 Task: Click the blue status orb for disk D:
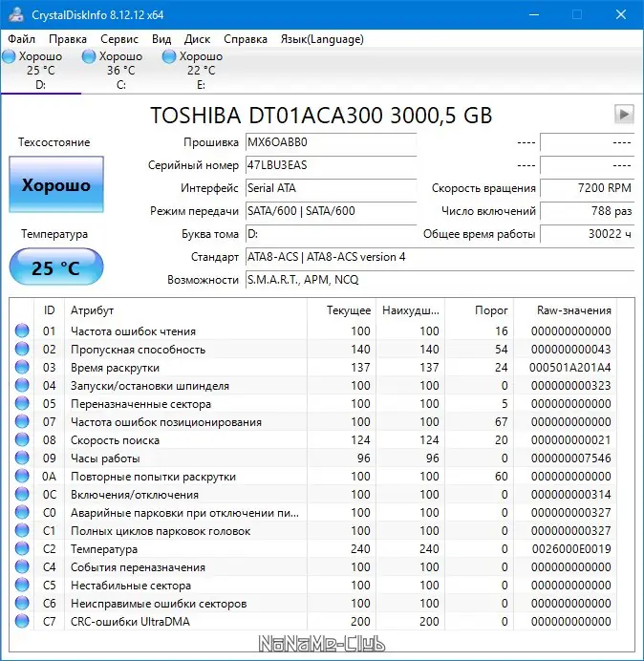point(9,56)
